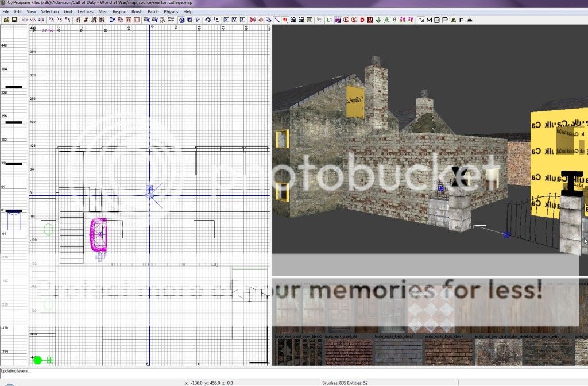Click the black triangle toolbar icon

tap(470, 20)
